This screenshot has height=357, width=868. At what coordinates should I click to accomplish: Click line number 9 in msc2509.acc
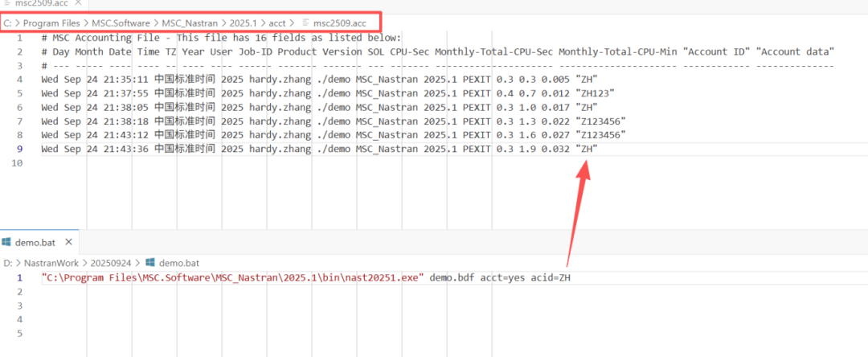tap(20, 149)
